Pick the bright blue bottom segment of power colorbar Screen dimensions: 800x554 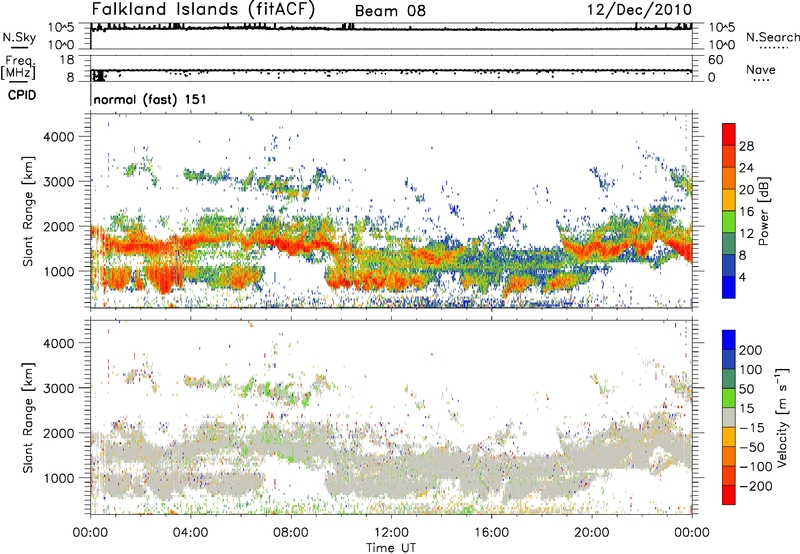(729, 287)
